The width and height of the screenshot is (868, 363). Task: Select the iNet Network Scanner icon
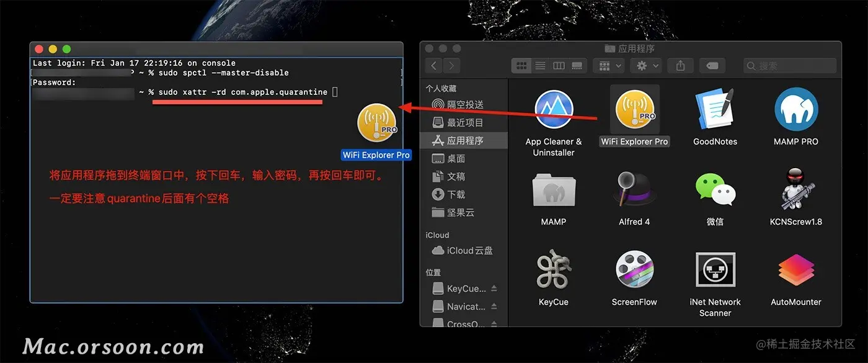tap(715, 270)
